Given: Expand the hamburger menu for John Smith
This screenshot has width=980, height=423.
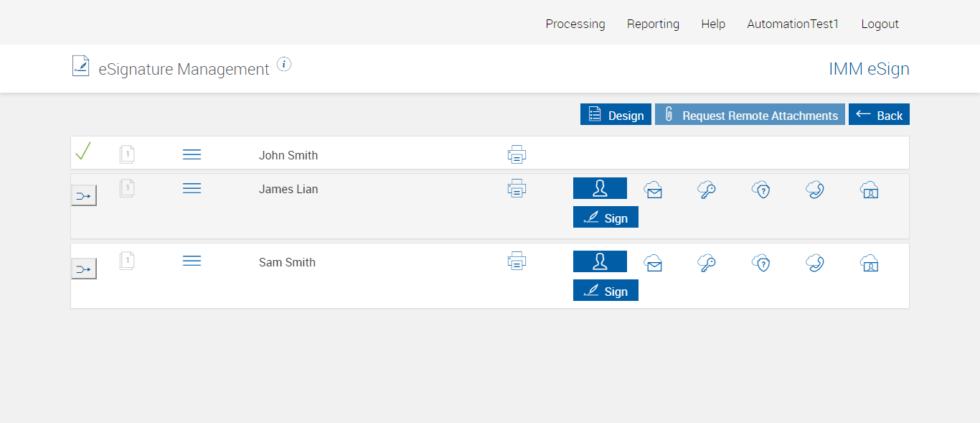Looking at the screenshot, I should point(192,154).
